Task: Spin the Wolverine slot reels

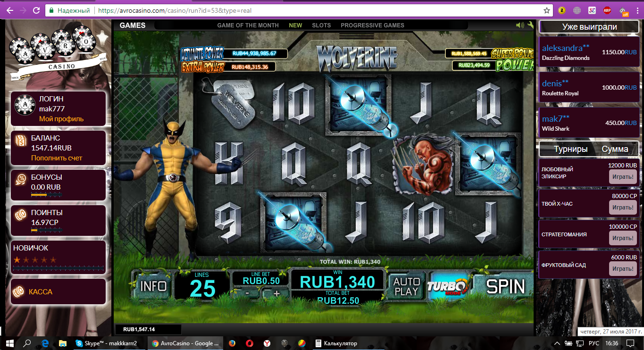Action: click(x=505, y=286)
